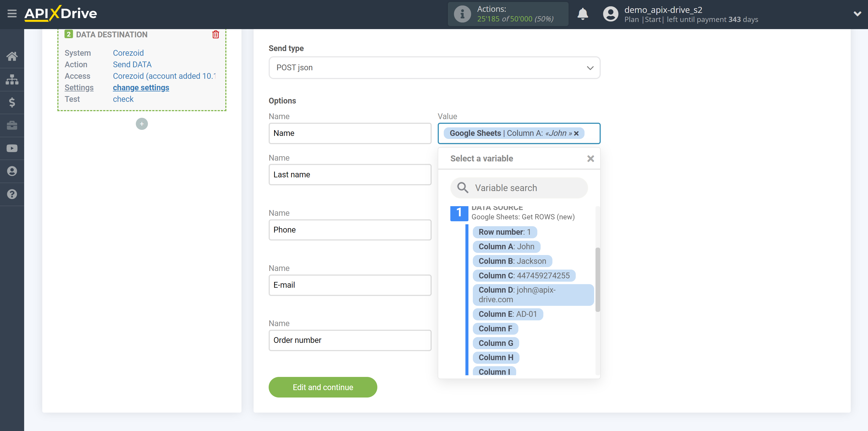The width and height of the screenshot is (868, 431).
Task: Select variable Row number: 1
Action: pyautogui.click(x=504, y=232)
